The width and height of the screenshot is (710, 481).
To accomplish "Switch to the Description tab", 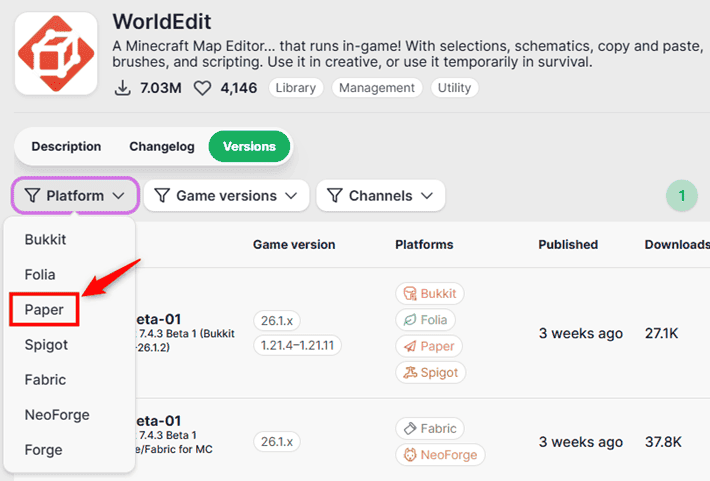I will [66, 146].
